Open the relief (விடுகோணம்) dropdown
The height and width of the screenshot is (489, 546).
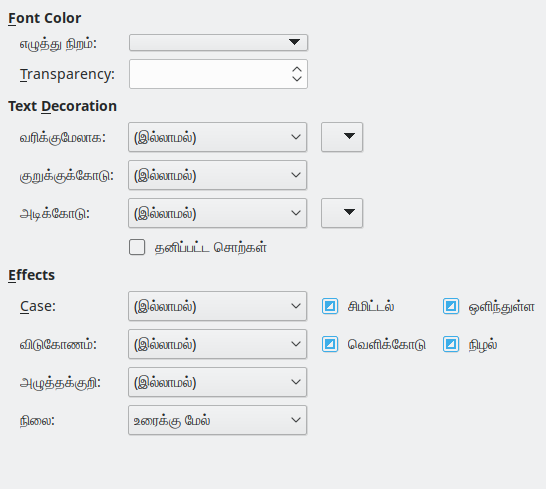pyautogui.click(x=217, y=344)
